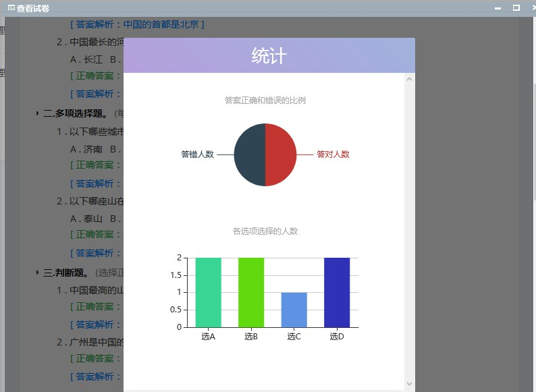Click the 答案正确和错误的比例 chart title
The height and width of the screenshot is (392, 536).
(265, 101)
